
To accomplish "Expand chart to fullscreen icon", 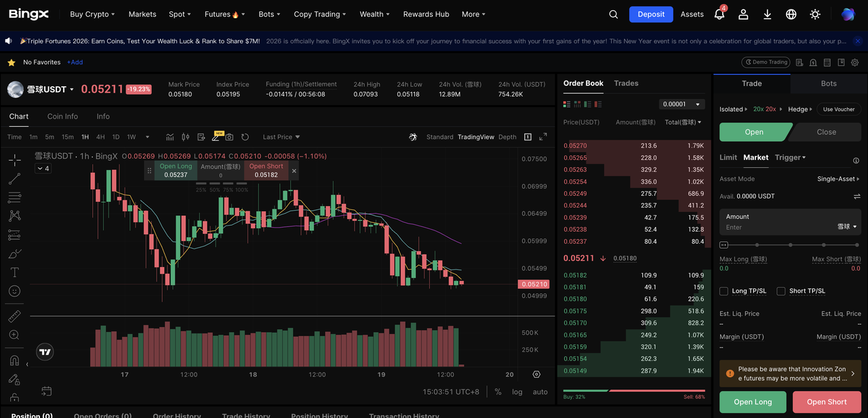I will coord(542,137).
